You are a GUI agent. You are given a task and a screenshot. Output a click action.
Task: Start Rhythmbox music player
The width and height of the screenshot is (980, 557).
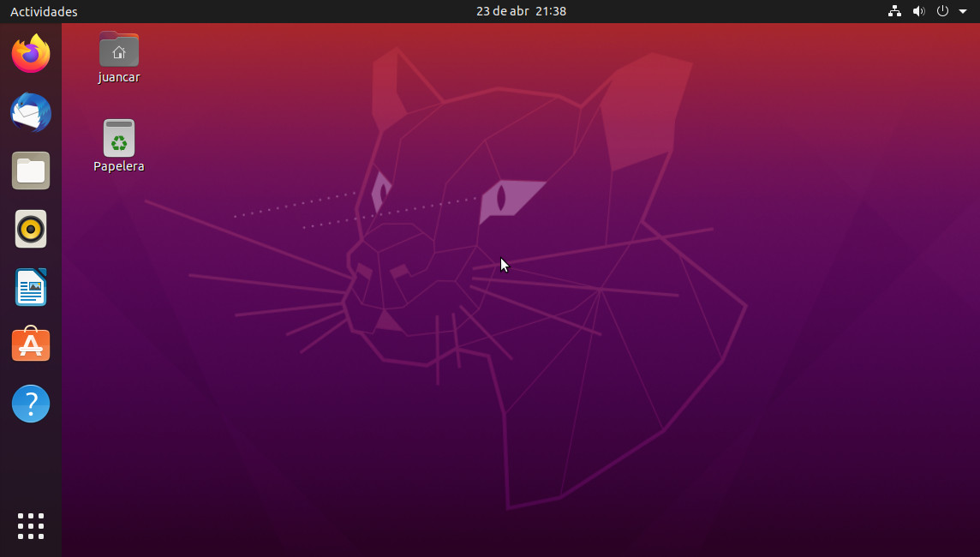(x=31, y=229)
